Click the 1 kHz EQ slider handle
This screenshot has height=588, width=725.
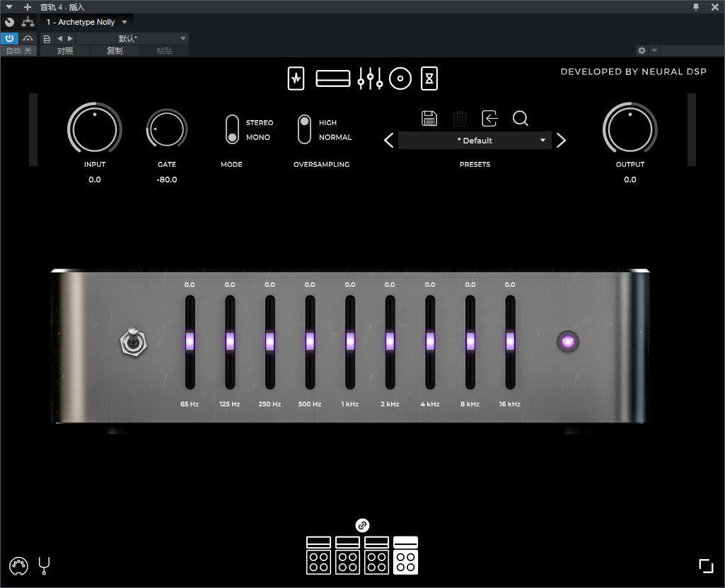[x=350, y=342]
